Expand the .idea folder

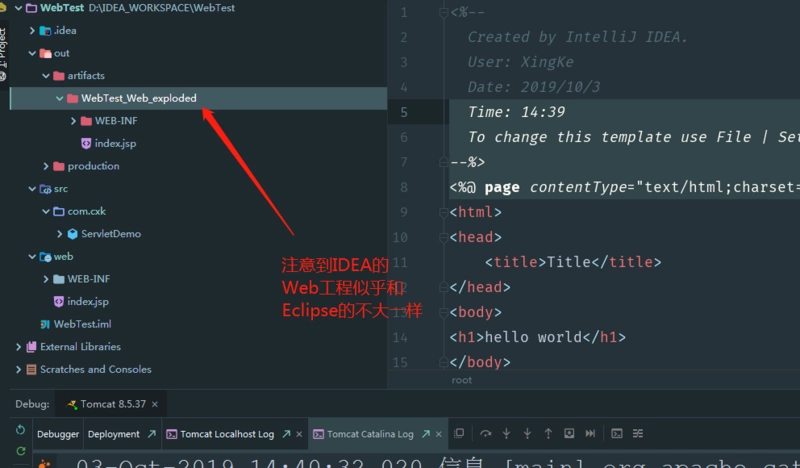32,31
